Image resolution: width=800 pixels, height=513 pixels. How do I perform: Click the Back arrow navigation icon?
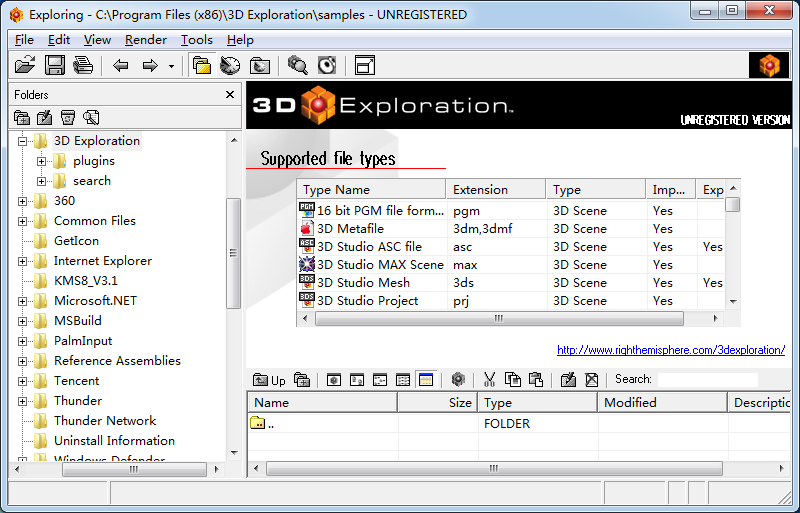[121, 66]
